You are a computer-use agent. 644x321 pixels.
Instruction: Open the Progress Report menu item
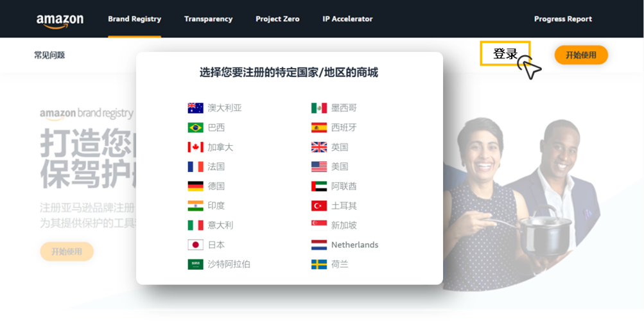(563, 19)
